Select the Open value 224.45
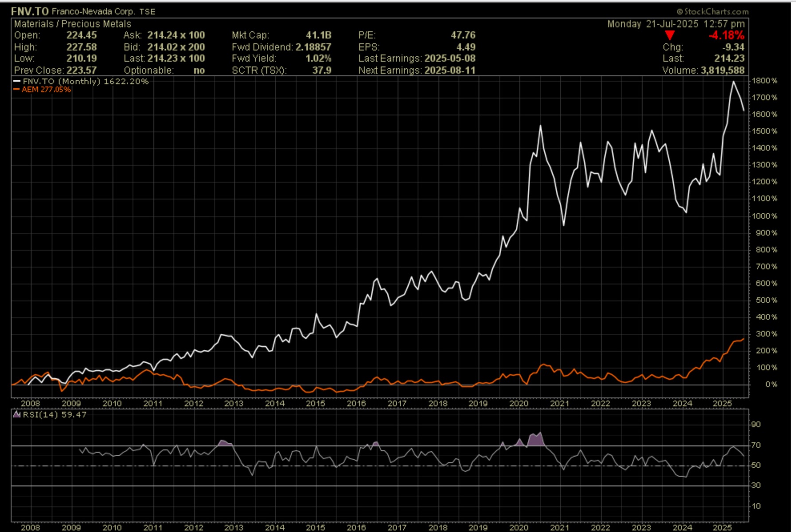 point(82,35)
